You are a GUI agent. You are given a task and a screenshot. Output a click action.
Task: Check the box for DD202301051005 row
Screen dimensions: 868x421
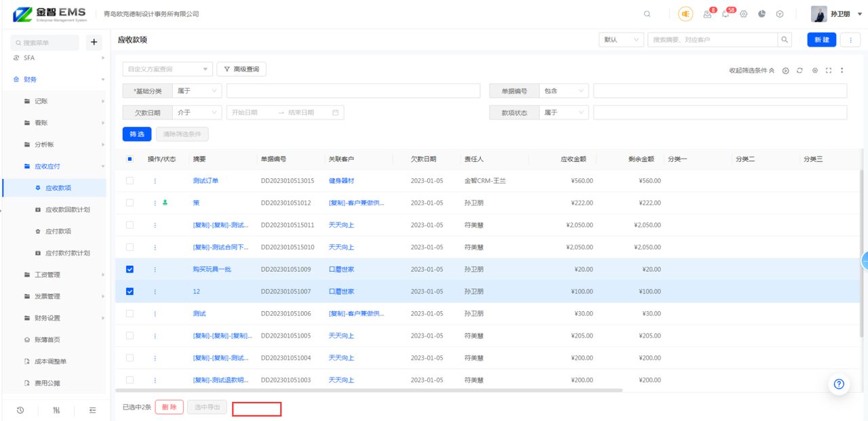[130, 336]
